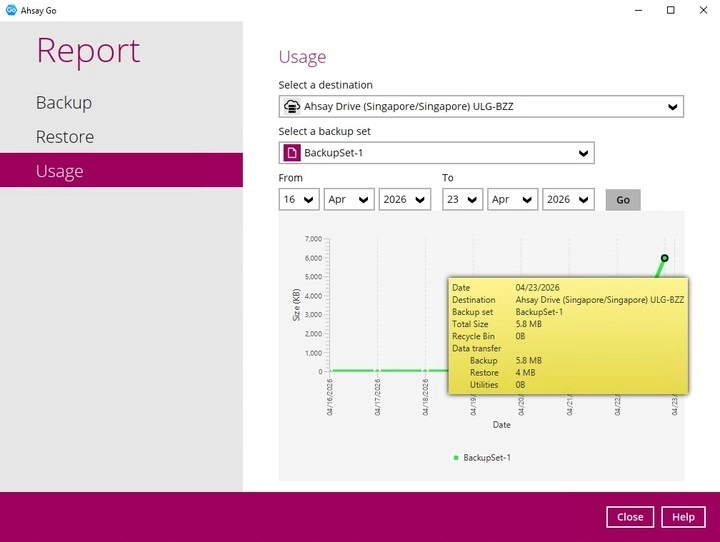Open the To year dropdown
The height and width of the screenshot is (542, 720).
point(568,199)
